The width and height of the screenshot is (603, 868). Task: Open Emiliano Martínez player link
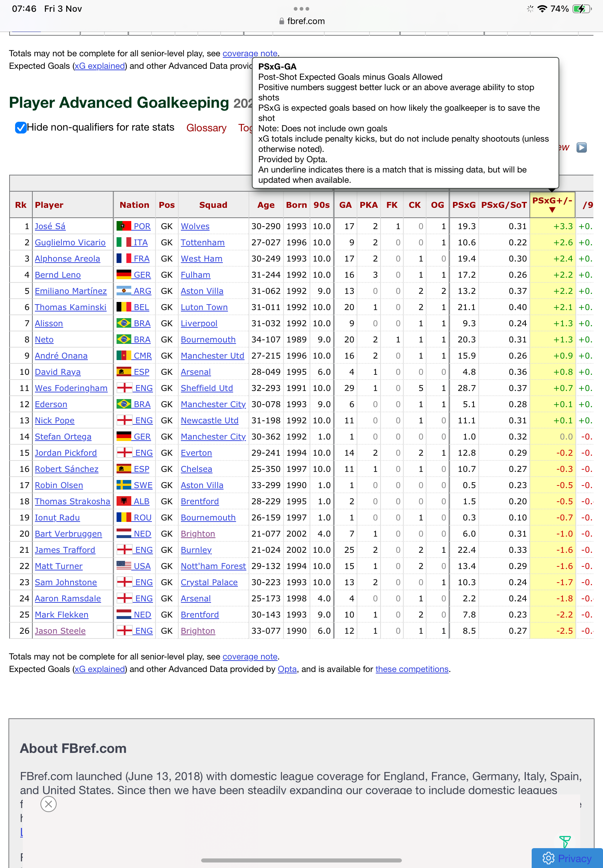pos(71,291)
